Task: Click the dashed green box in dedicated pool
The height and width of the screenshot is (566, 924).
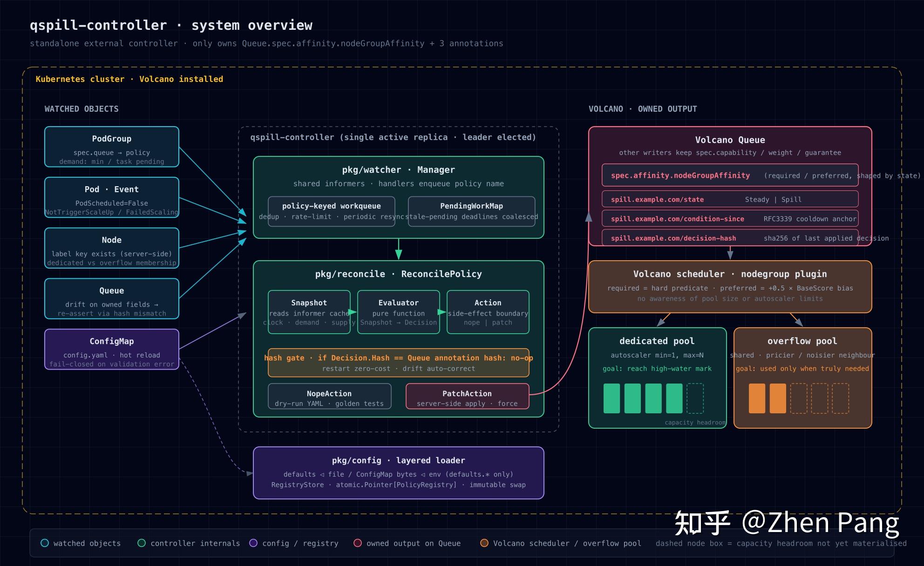Action: pyautogui.click(x=695, y=398)
